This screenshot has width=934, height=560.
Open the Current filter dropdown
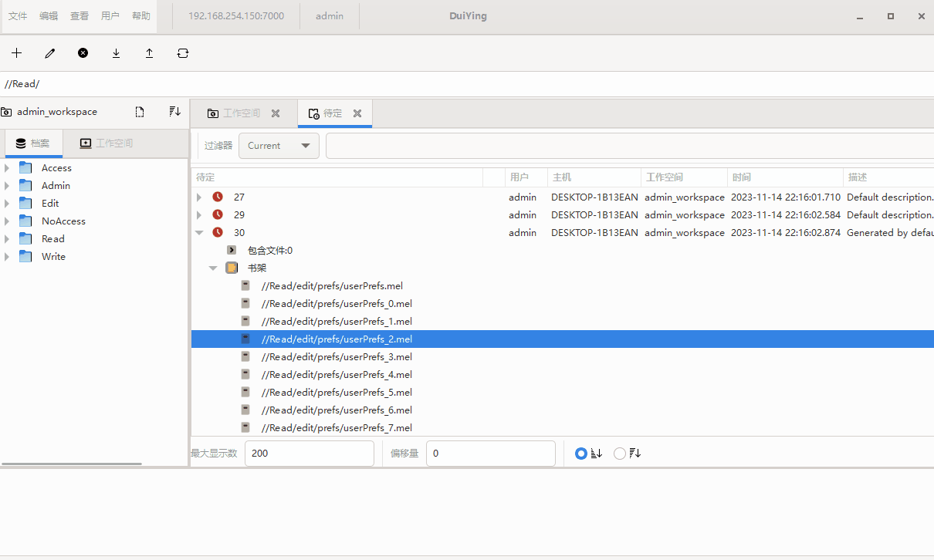pyautogui.click(x=279, y=146)
